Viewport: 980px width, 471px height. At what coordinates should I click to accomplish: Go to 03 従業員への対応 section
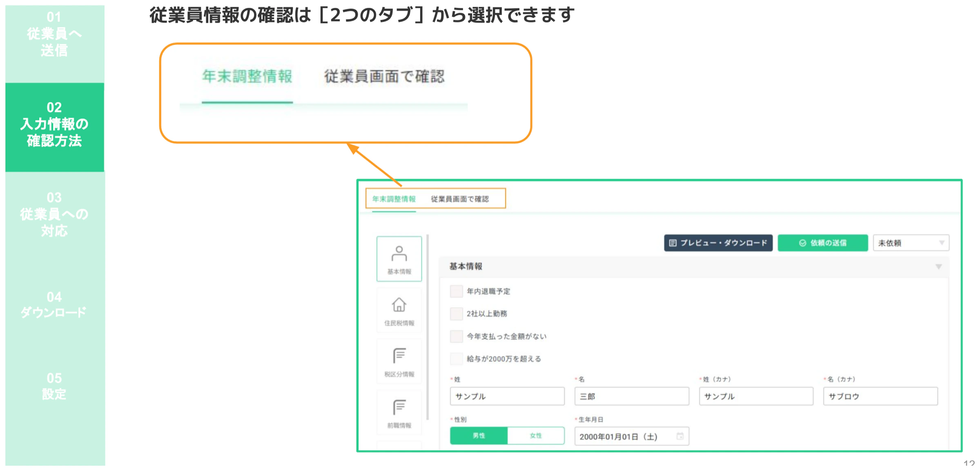tap(55, 214)
